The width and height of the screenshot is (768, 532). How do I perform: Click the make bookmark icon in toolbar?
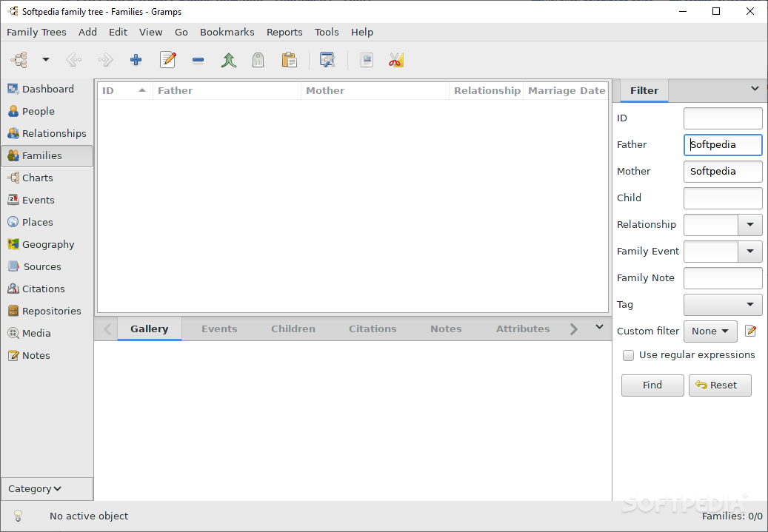(x=366, y=60)
